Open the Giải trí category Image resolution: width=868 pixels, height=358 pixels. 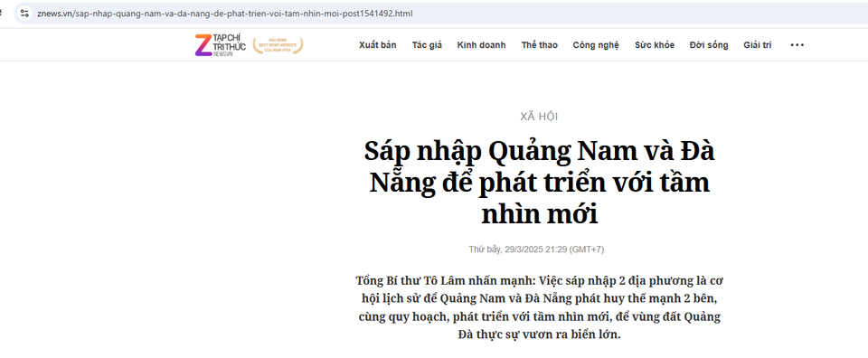click(758, 45)
